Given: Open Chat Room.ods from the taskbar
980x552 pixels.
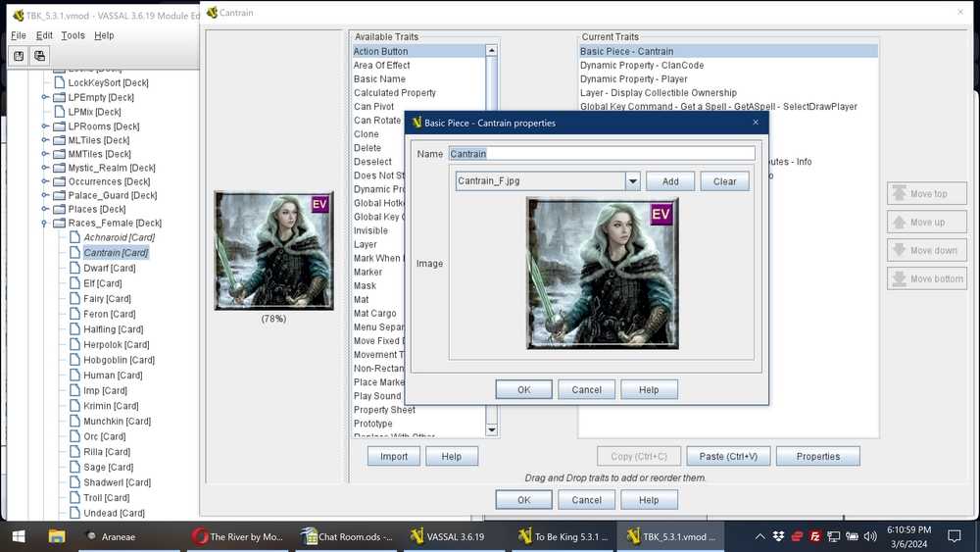Looking at the screenshot, I should point(347,536).
